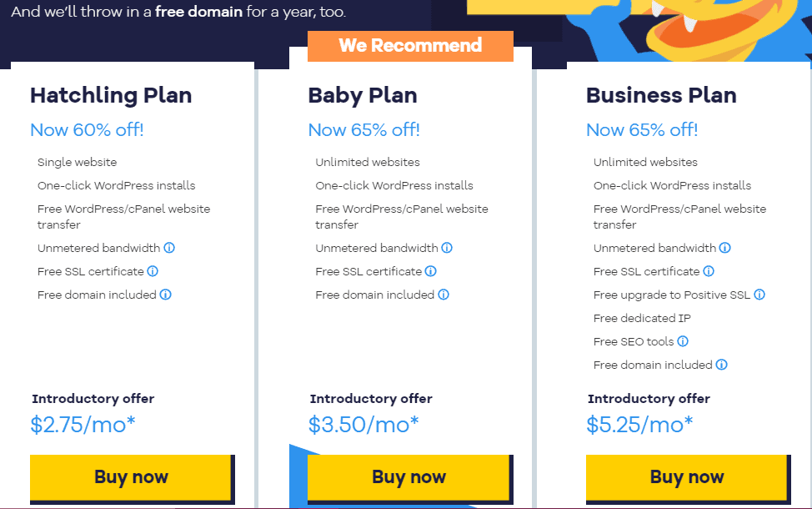Click info icon beside Hatchling Unmetered bandwidth
This screenshot has width=812, height=509.
coord(169,248)
